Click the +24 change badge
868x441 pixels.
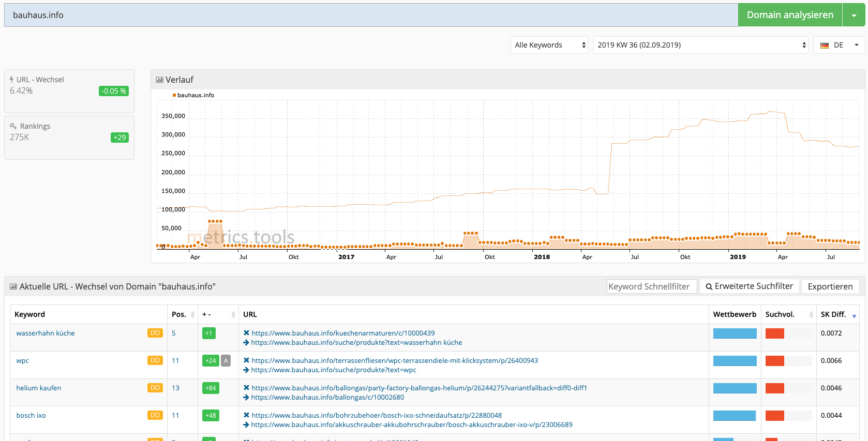pos(211,361)
